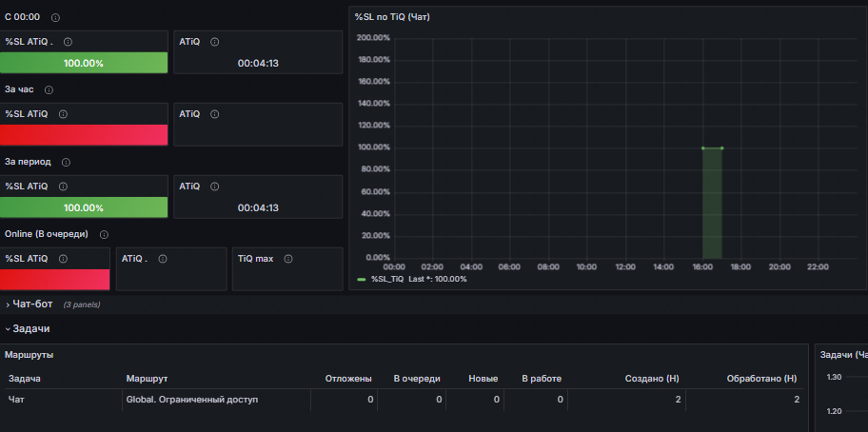Viewport: 868px width, 432px height.
Task: Click the info icon next to 'Online (В очереди)'
Action: pos(104,235)
